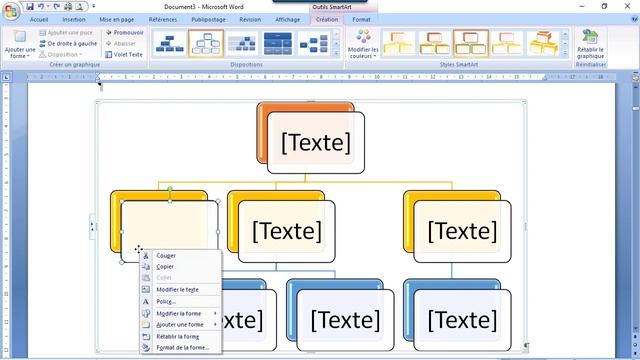640x360 pixels.
Task: Choose the third gray-banded hierarchy layout thumbnail
Action: tap(242, 43)
